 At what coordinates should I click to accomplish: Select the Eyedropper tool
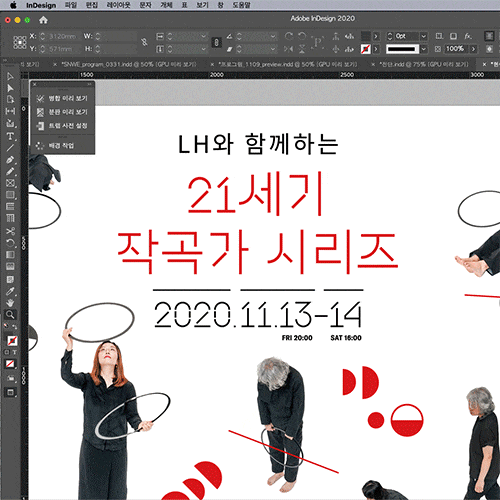[x=10, y=291]
